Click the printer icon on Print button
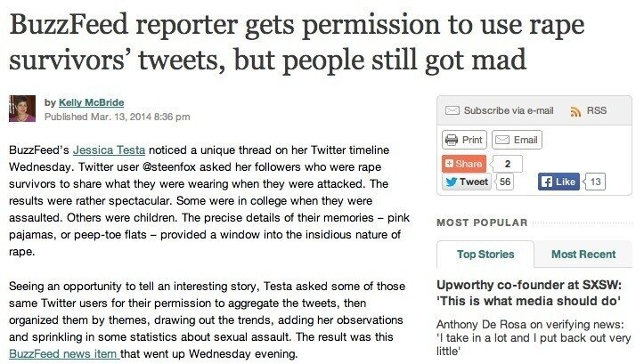This screenshot has width=644, height=364. tap(452, 140)
